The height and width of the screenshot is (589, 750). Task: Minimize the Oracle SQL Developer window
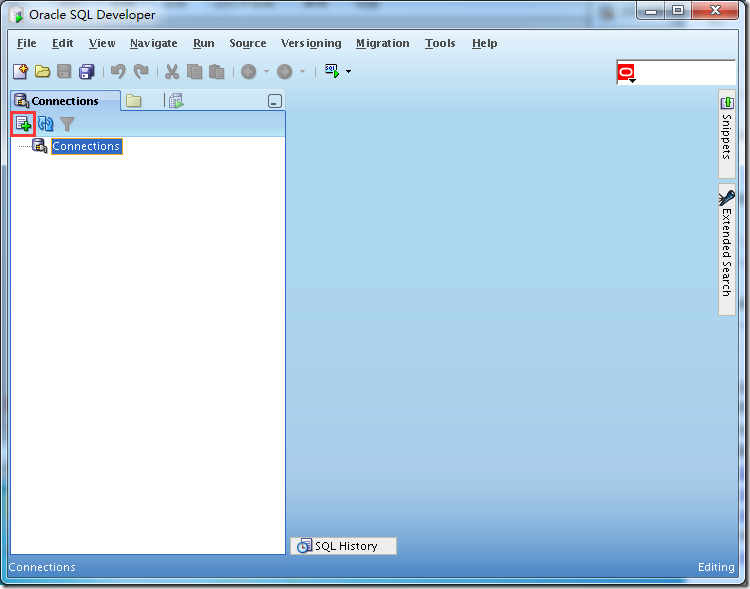tap(651, 11)
